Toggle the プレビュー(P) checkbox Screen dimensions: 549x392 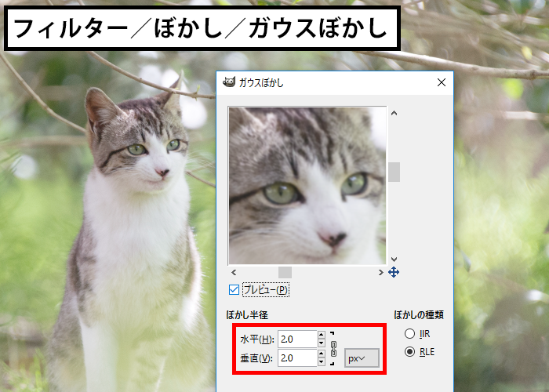click(x=234, y=290)
